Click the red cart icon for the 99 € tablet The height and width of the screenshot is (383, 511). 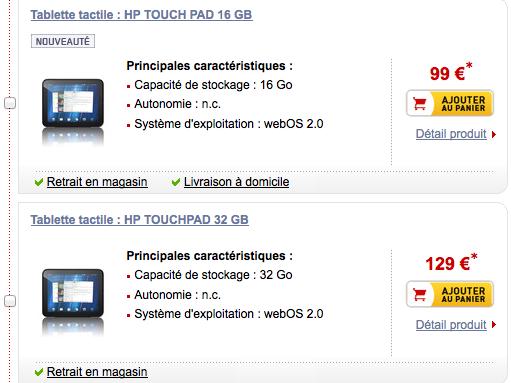[419, 103]
